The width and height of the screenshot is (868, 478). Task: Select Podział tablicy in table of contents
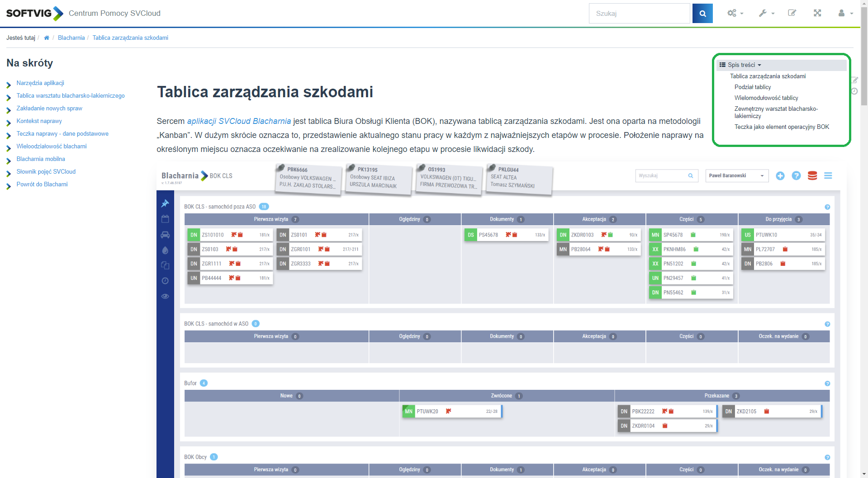click(x=752, y=87)
